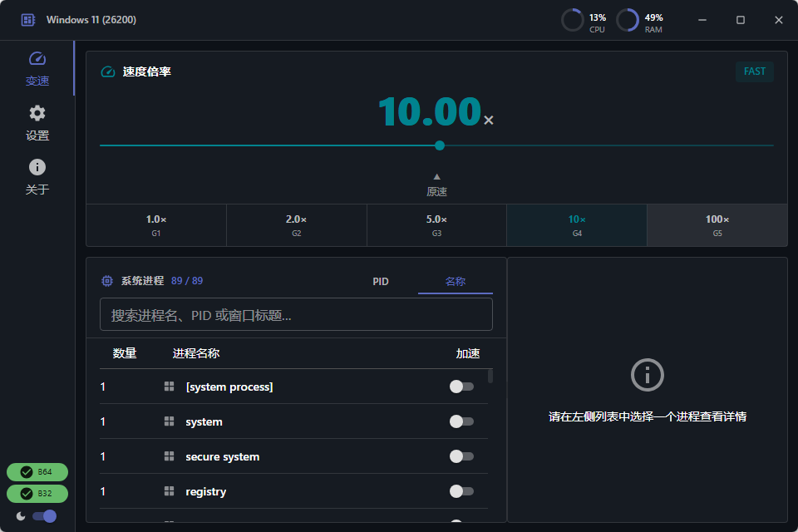Toggle acceleration for system process row
This screenshot has height=532, width=798.
[x=461, y=421]
